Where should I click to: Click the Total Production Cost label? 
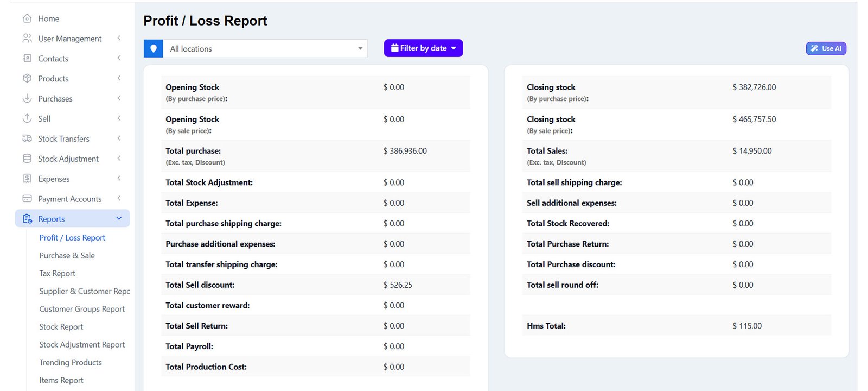pyautogui.click(x=206, y=367)
